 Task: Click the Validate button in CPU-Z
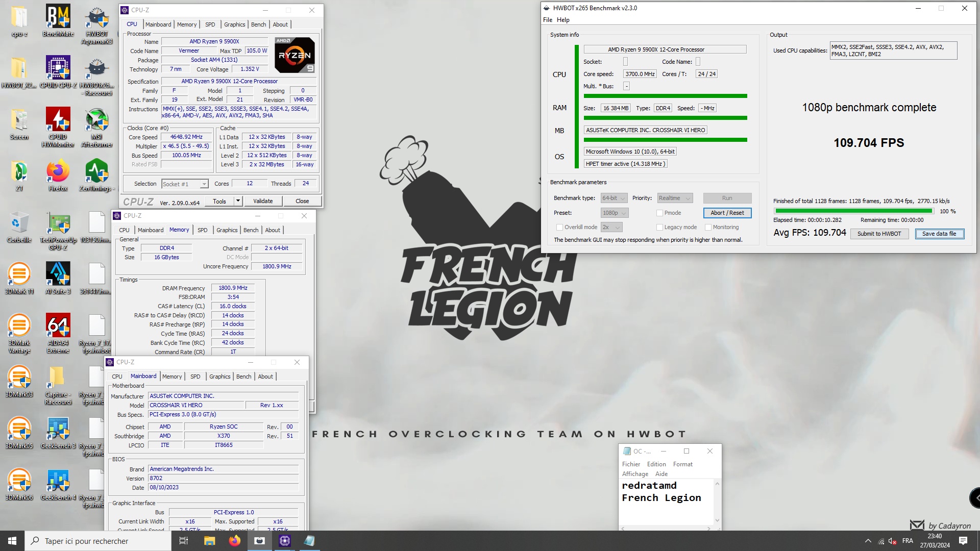(263, 201)
